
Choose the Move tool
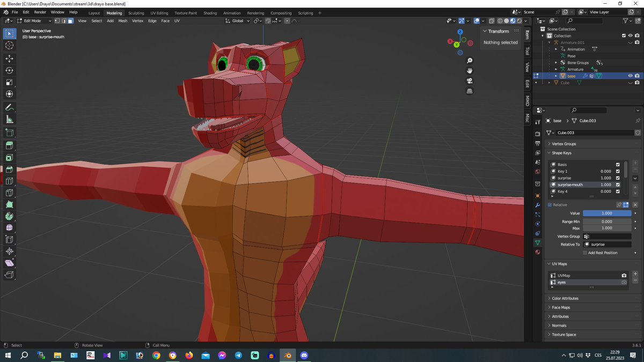point(9,58)
